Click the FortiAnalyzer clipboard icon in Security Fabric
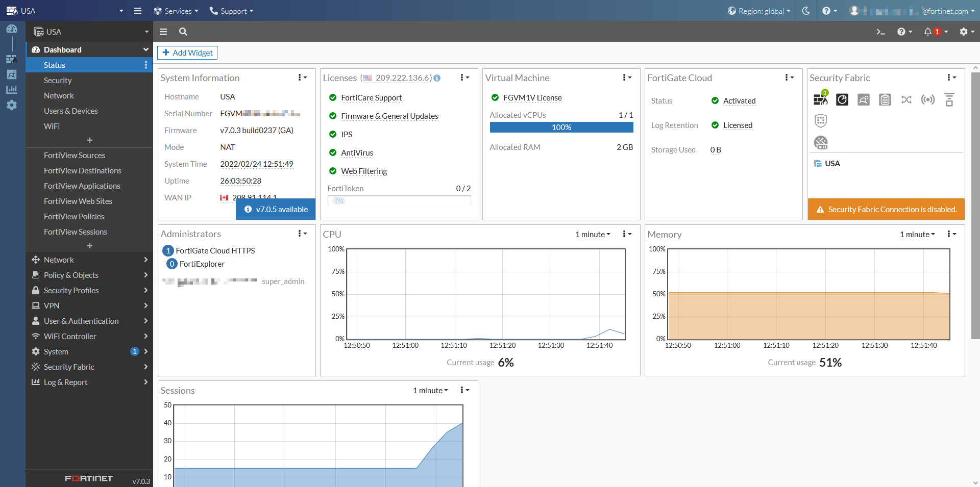980x487 pixels. click(885, 99)
